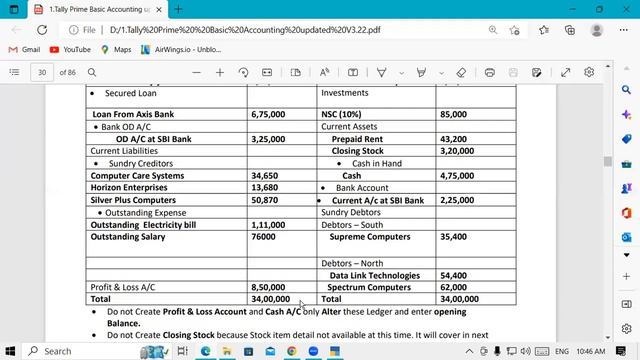Click the Save As icon
The height and width of the screenshot is (360, 640).
click(537, 72)
